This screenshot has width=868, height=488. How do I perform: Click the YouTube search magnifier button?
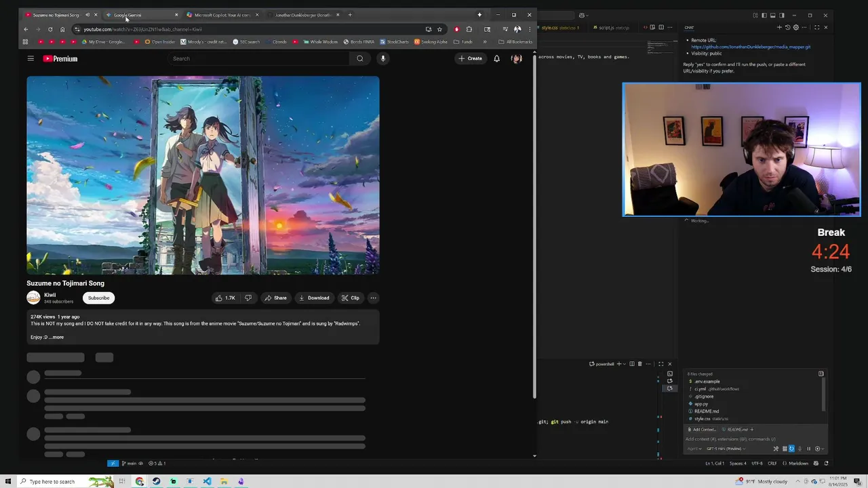[360, 58]
